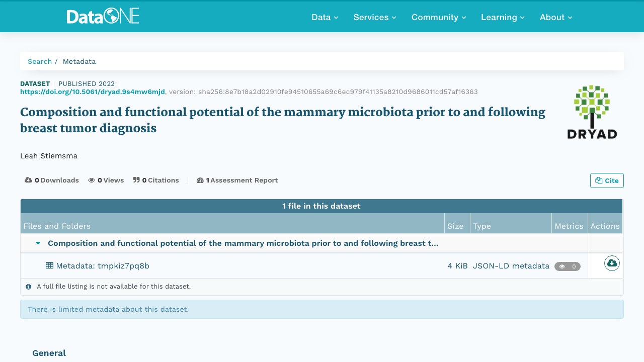This screenshot has height=362, width=644.
Task: Download the metadata file via cloud icon
Action: [x=612, y=263]
